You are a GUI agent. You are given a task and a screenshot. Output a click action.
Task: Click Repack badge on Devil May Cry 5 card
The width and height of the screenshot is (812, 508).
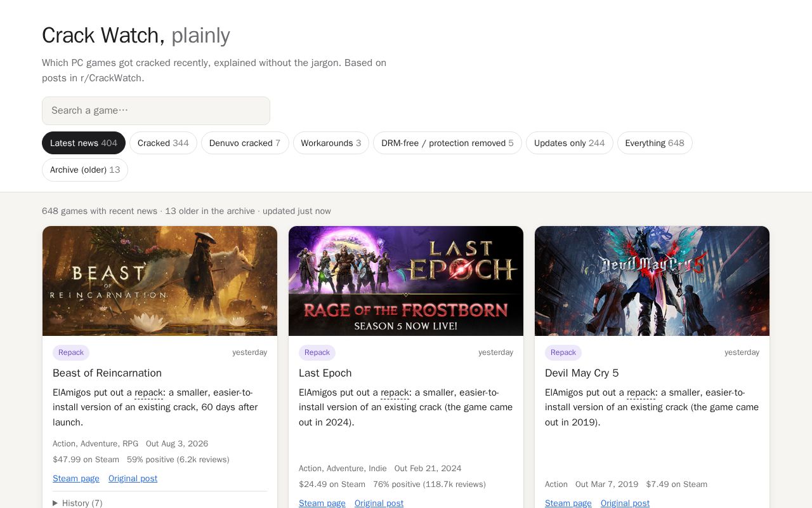click(x=563, y=352)
